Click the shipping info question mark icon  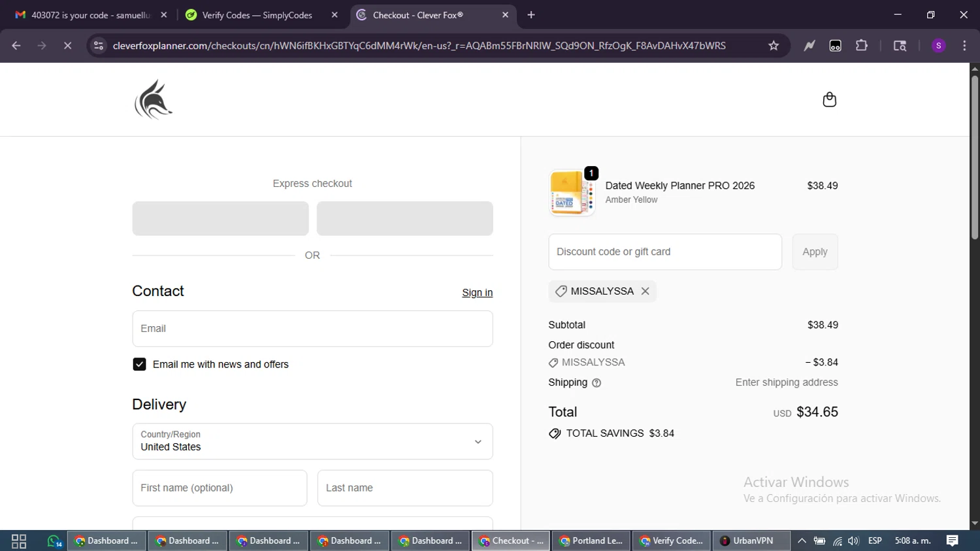[596, 383]
